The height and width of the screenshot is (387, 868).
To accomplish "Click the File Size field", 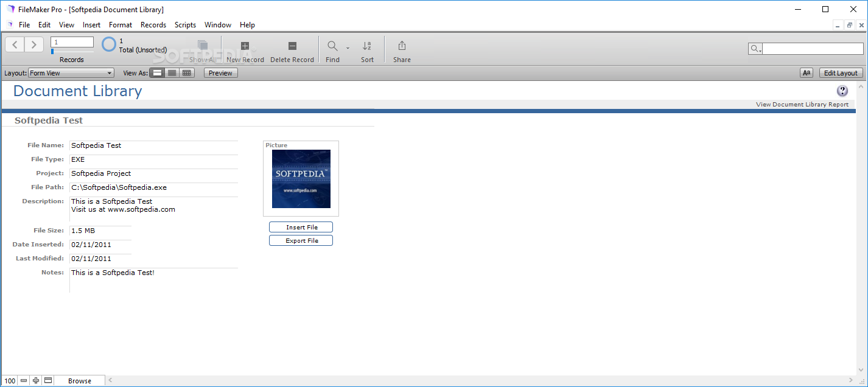I will 100,231.
